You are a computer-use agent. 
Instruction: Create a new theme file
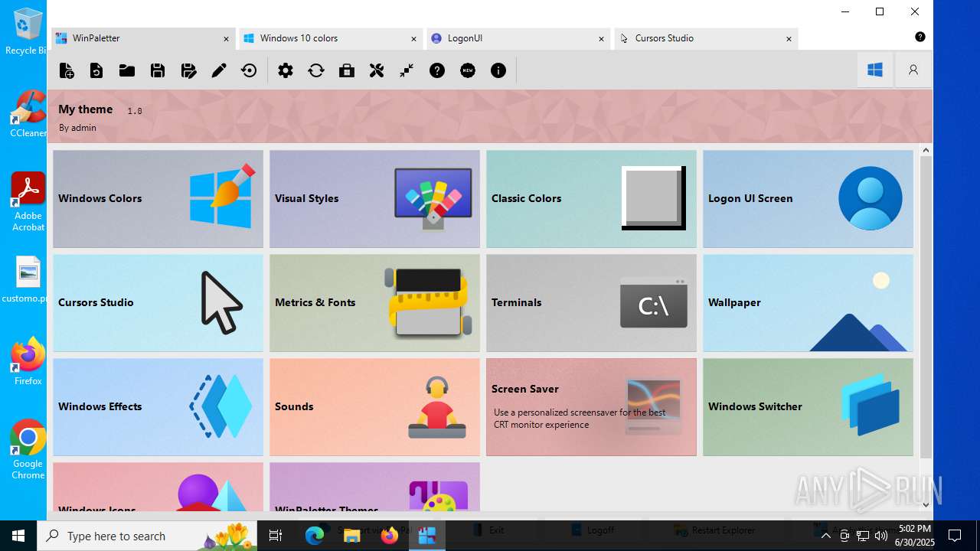[67, 70]
